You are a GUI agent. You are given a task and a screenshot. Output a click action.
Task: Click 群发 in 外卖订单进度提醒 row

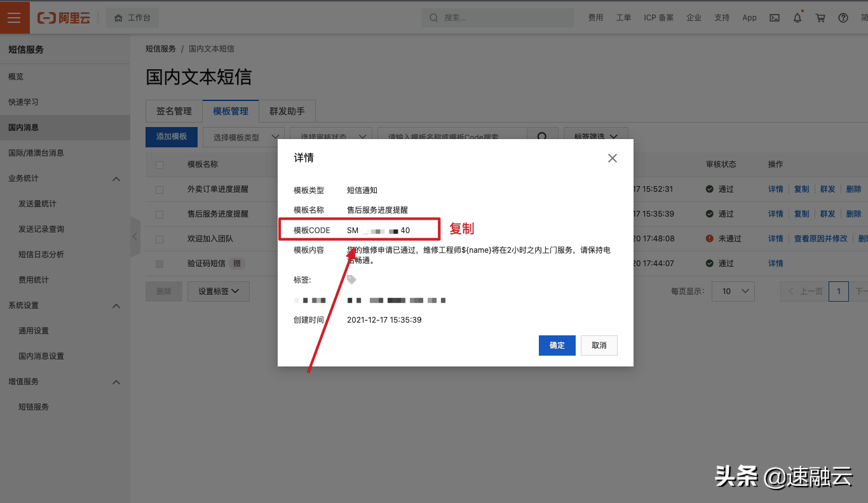pyautogui.click(x=828, y=189)
